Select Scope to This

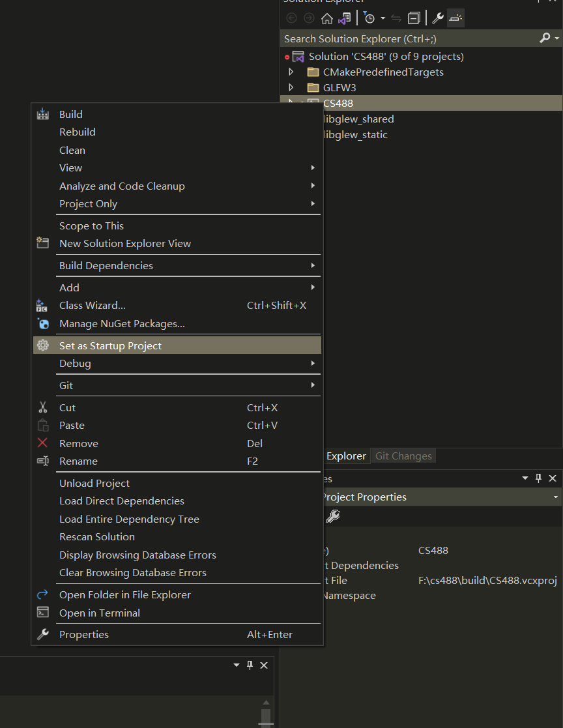[x=177, y=226]
